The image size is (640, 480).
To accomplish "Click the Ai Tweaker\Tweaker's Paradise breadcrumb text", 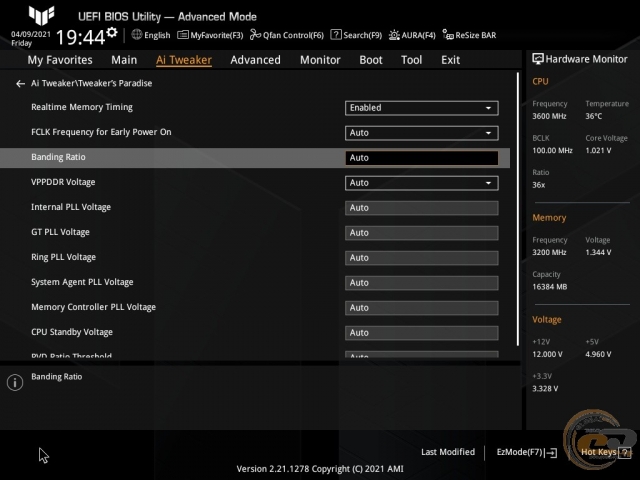I will (91, 83).
